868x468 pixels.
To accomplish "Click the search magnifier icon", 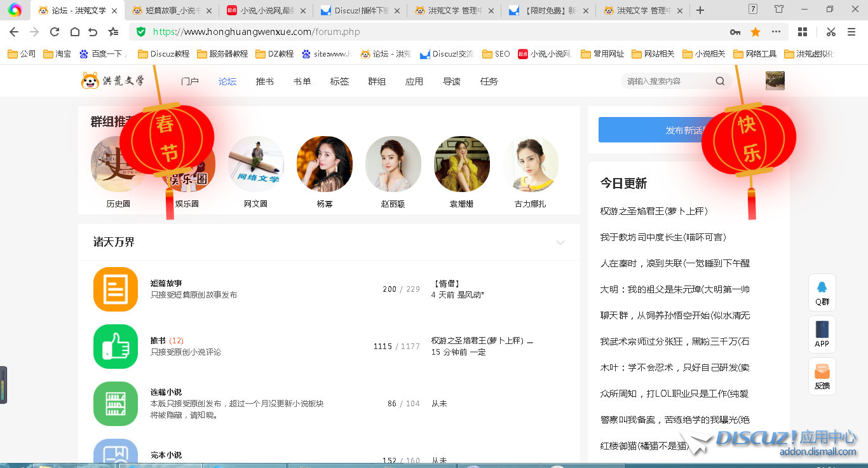I will 720,81.
